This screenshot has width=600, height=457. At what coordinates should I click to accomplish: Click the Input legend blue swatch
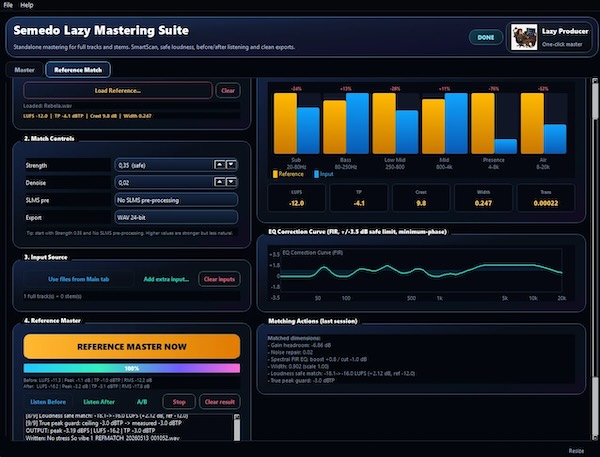coord(316,174)
